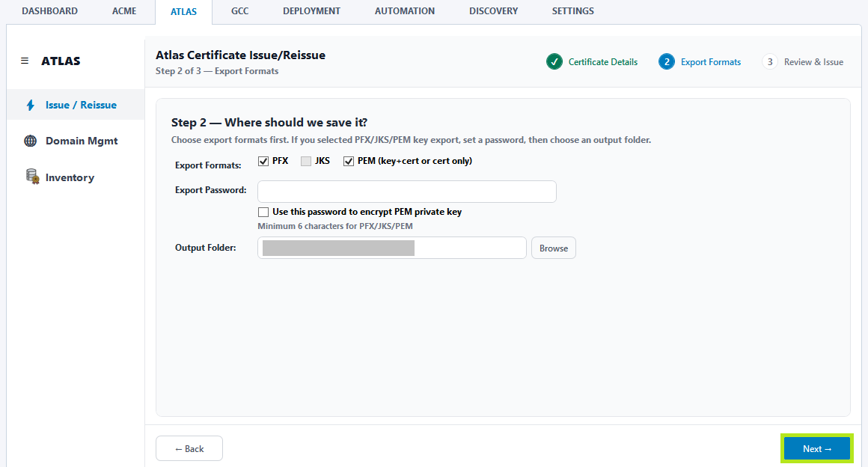Enable password encryption for PEM private key

(x=263, y=213)
